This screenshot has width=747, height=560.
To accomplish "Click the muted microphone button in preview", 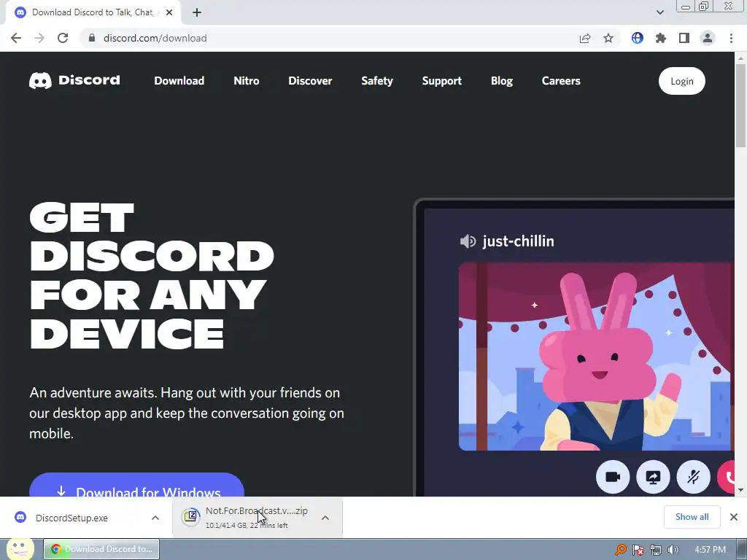I will 694,477.
